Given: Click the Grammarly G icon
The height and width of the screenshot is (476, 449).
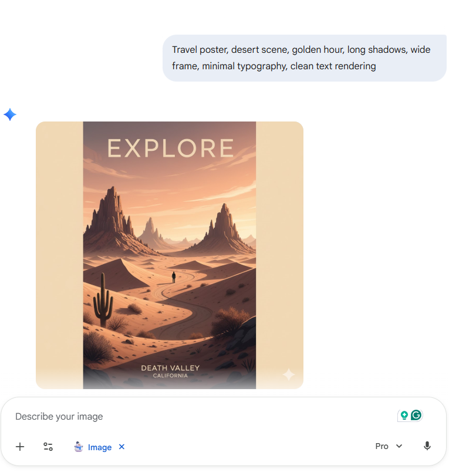Looking at the screenshot, I should click(x=416, y=415).
